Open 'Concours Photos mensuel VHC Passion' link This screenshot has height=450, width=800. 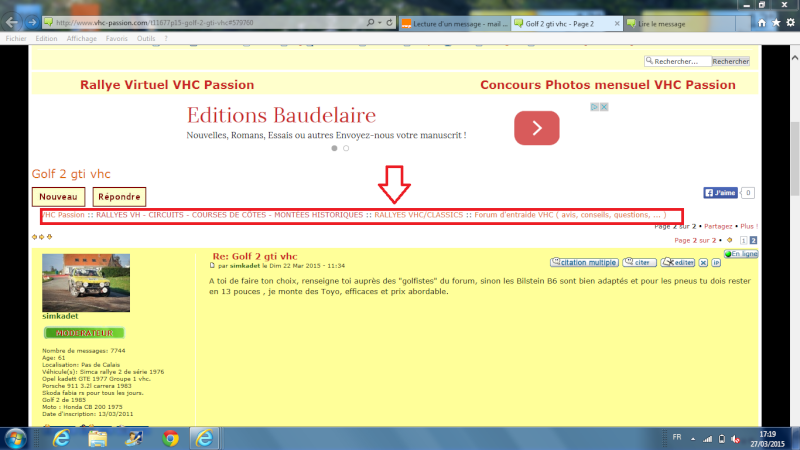point(608,85)
